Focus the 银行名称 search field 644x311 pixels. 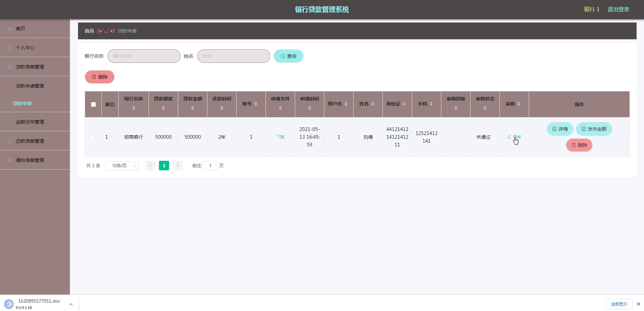pos(144,56)
